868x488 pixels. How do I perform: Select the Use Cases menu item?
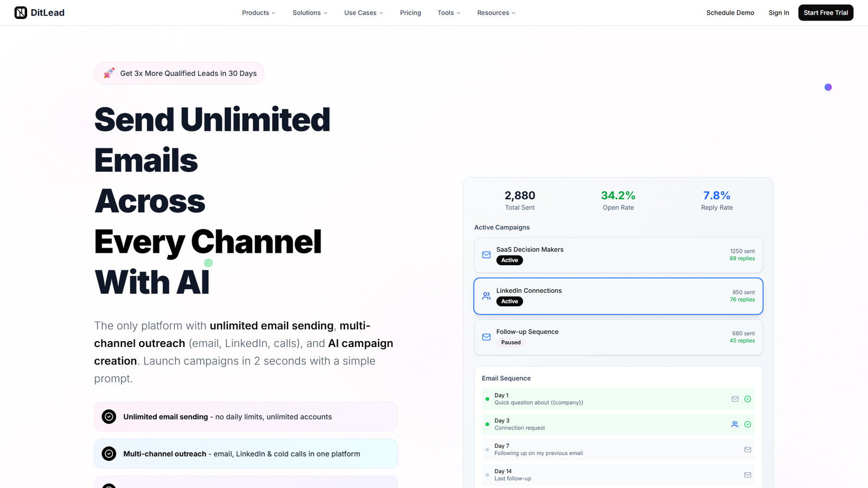pos(363,12)
